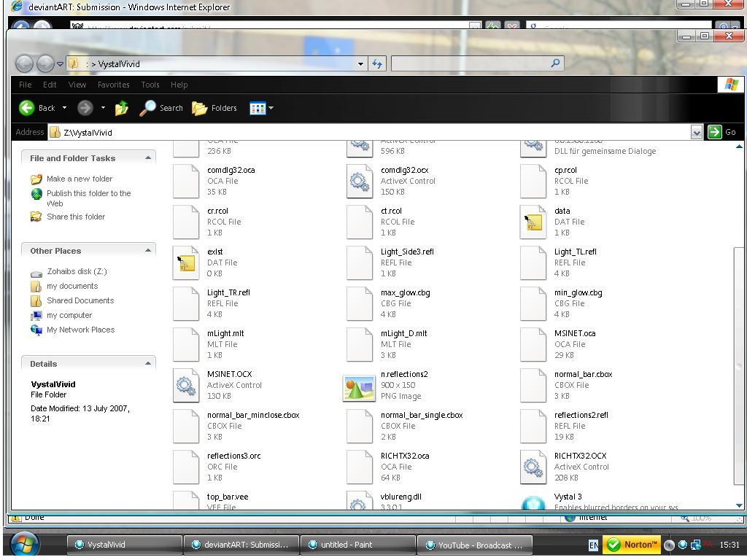Select the RICHTX32.OCX gear icon
The image size is (747, 560).
tap(533, 467)
